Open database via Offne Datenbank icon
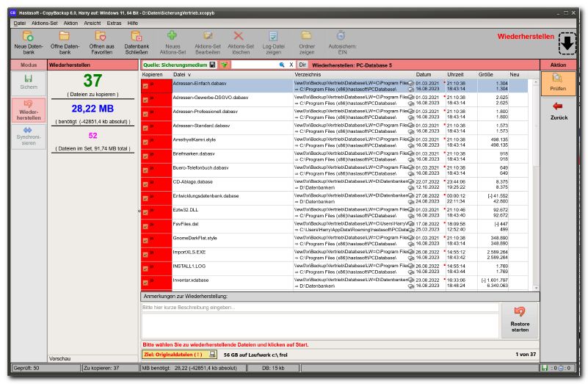 pos(65,36)
